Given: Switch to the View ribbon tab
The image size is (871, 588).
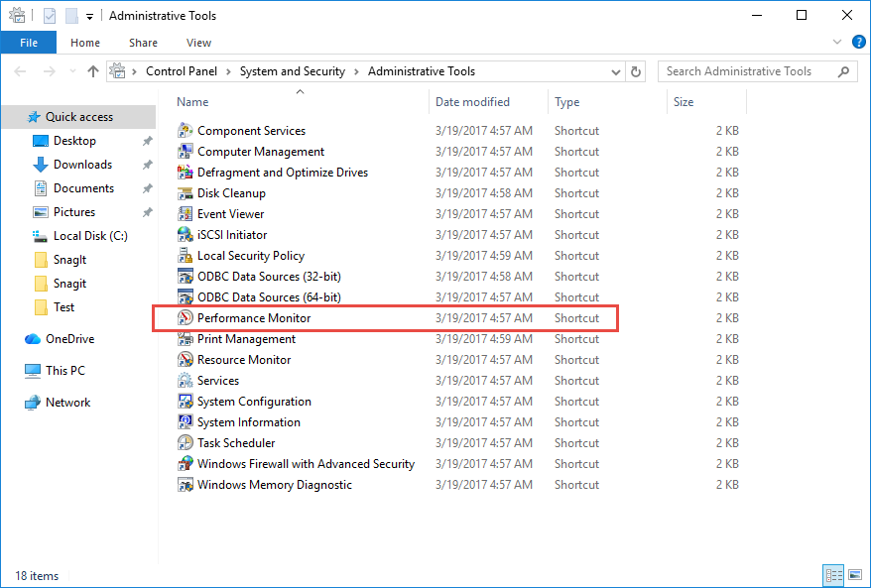Looking at the screenshot, I should 198,43.
